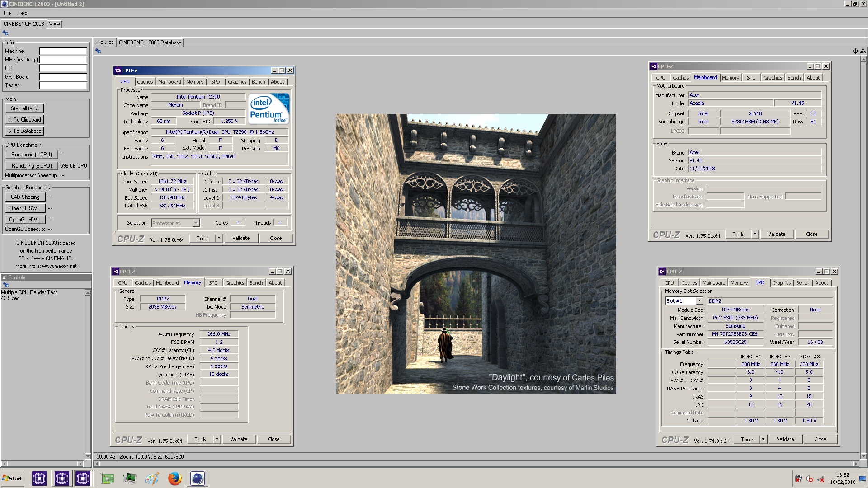The height and width of the screenshot is (488, 868).
Task: Open the File menu
Action: [7, 13]
